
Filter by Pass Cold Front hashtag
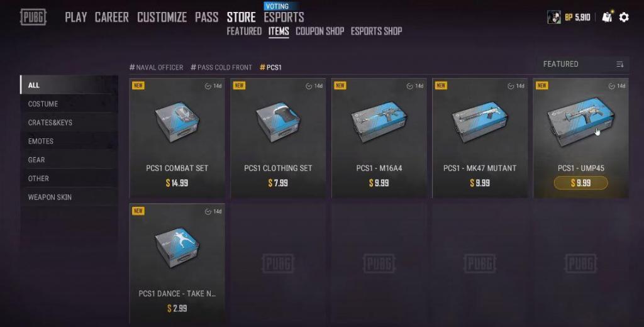[221, 67]
